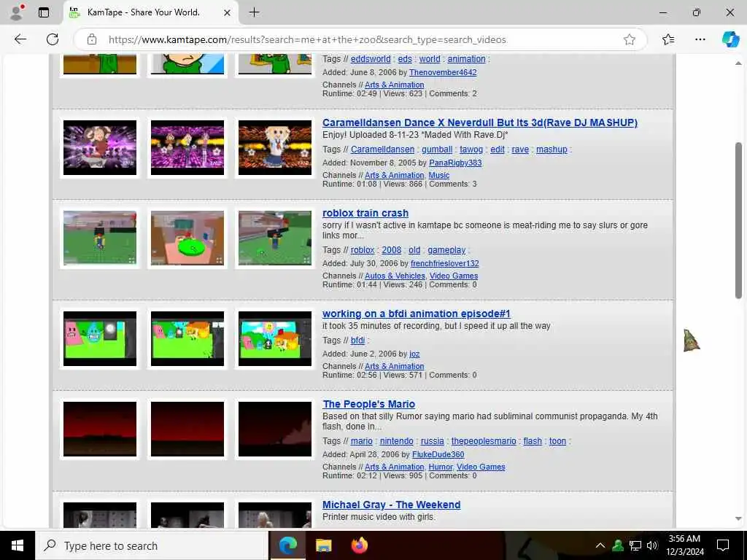The height and width of the screenshot is (560, 747).
Task: Click the browser Back arrow
Action: click(20, 39)
